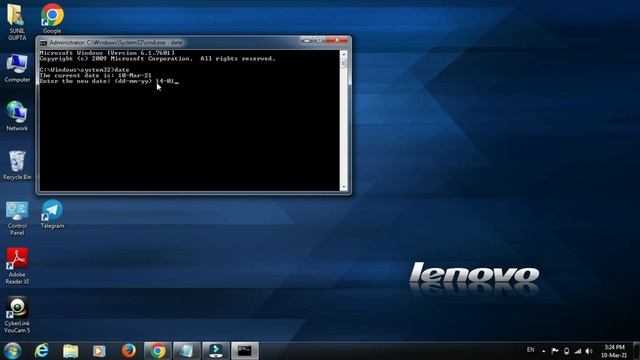
Task: Click 'The current date is' output line
Action: tap(96, 76)
